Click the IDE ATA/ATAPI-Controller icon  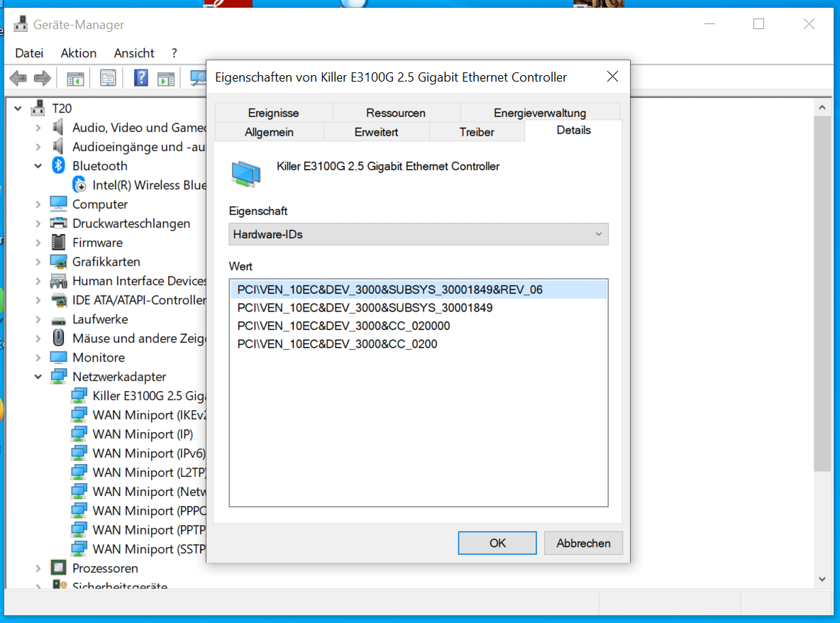pyautogui.click(x=58, y=300)
